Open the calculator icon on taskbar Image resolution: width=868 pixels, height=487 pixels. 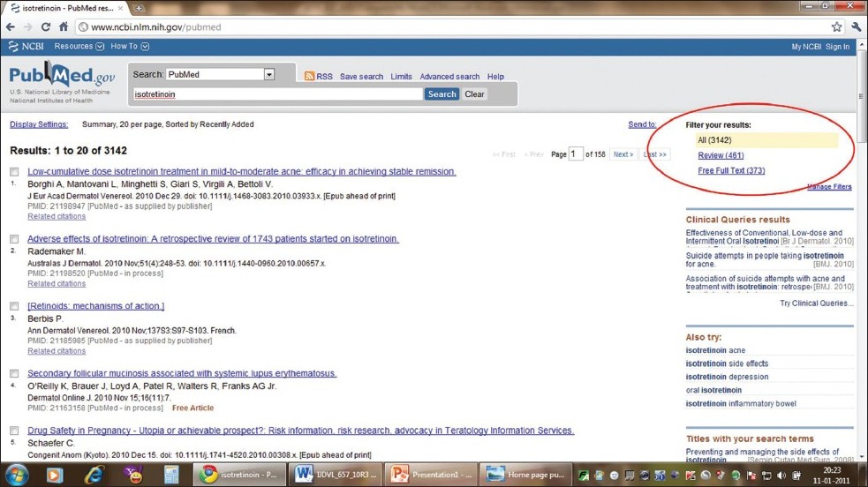pos(171,475)
